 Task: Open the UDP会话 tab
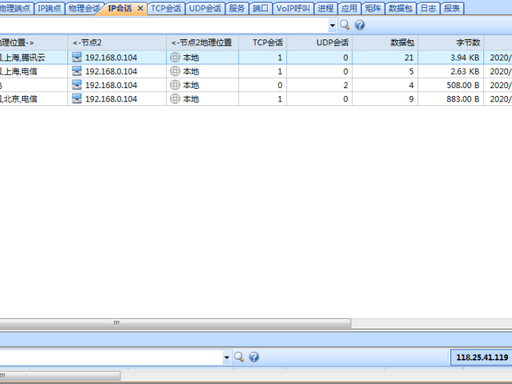coord(205,8)
